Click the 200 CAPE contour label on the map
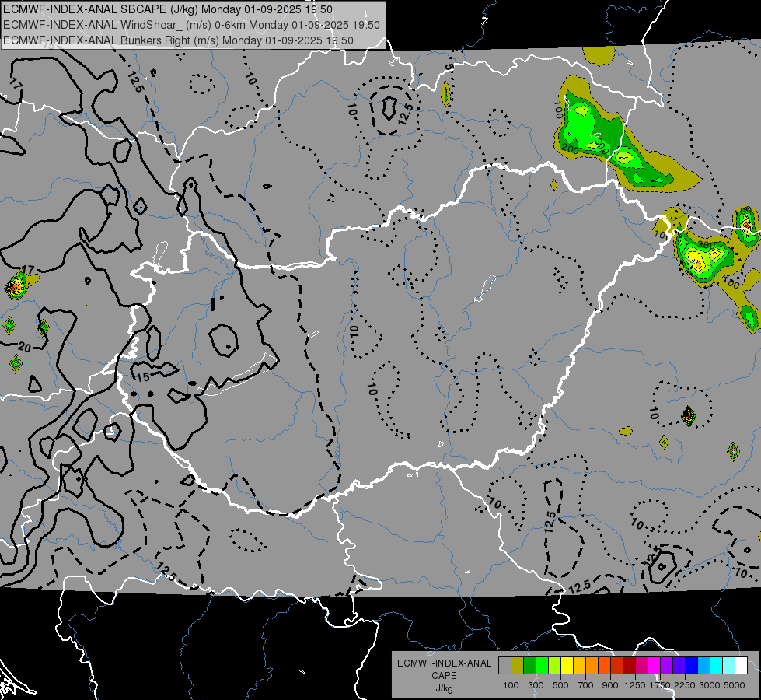This screenshot has height=700, width=761. coord(571,150)
